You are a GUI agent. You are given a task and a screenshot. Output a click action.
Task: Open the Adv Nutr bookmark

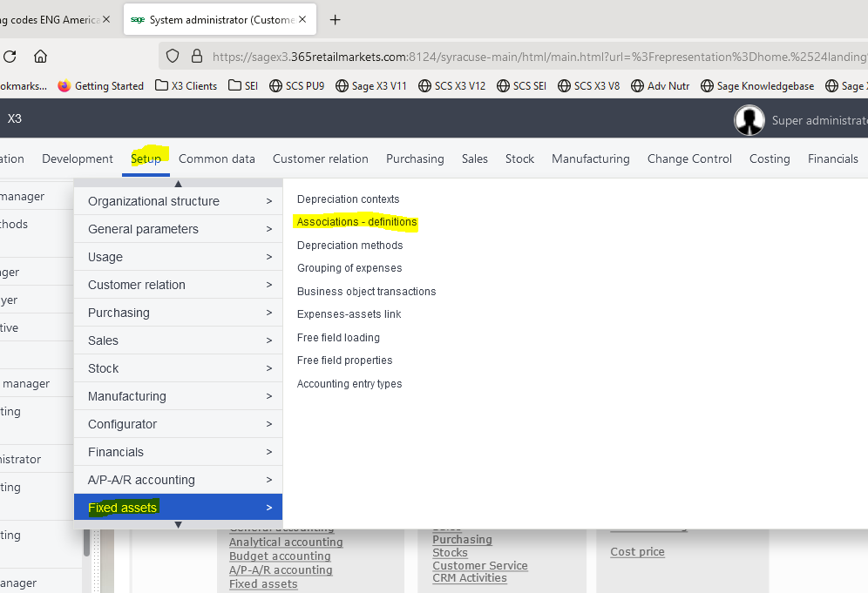click(660, 86)
